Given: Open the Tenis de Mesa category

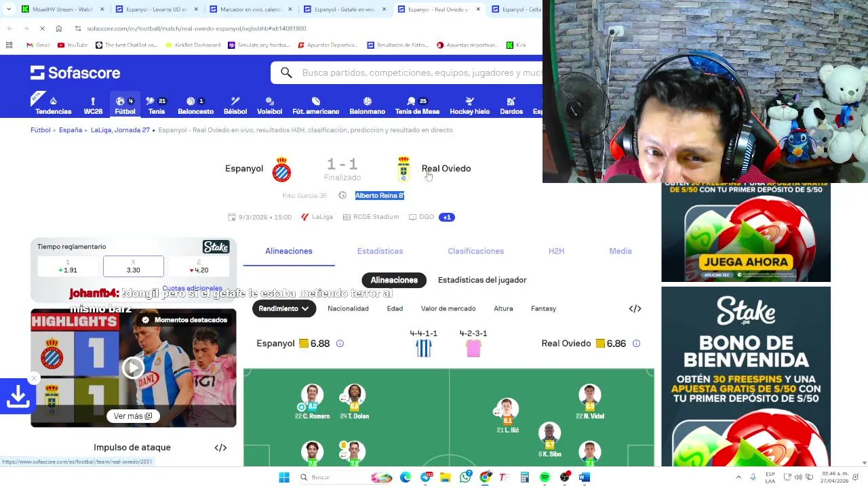Looking at the screenshot, I should pyautogui.click(x=417, y=106).
